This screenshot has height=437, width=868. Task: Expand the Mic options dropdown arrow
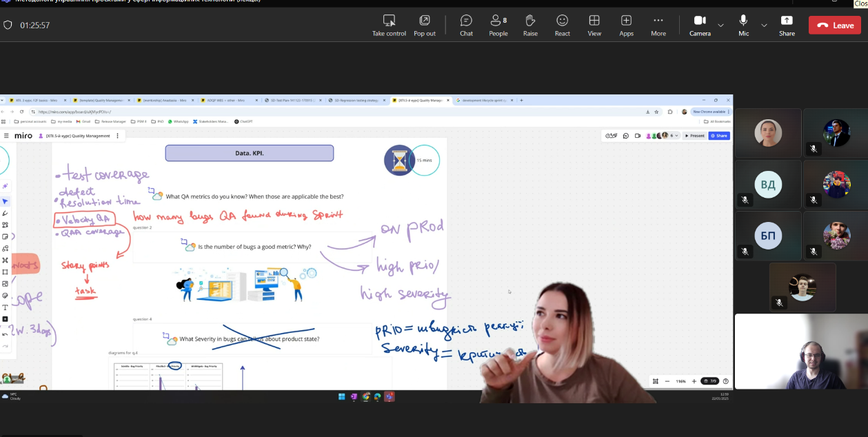[763, 26]
